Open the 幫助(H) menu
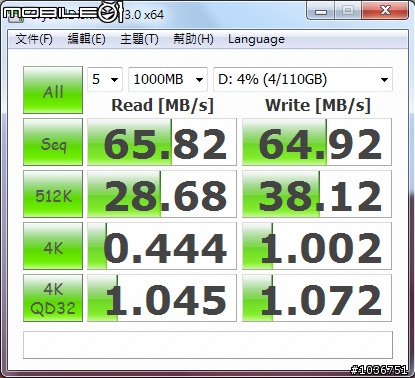The height and width of the screenshot is (378, 415). tap(193, 39)
